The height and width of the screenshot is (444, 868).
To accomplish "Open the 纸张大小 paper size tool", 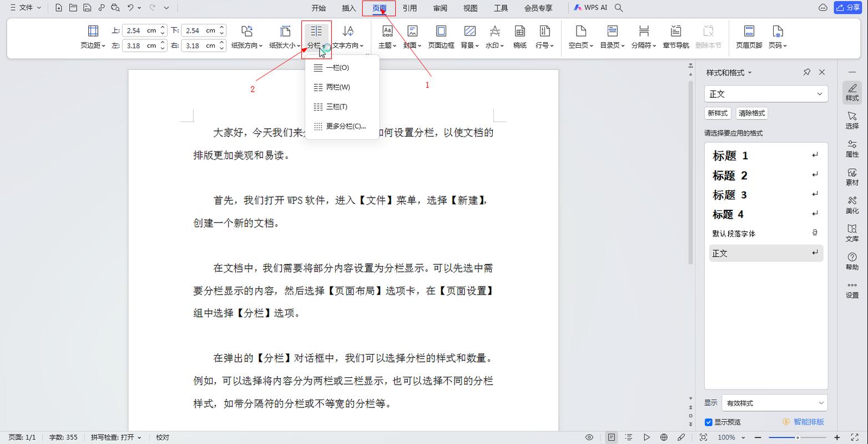I will pyautogui.click(x=285, y=37).
